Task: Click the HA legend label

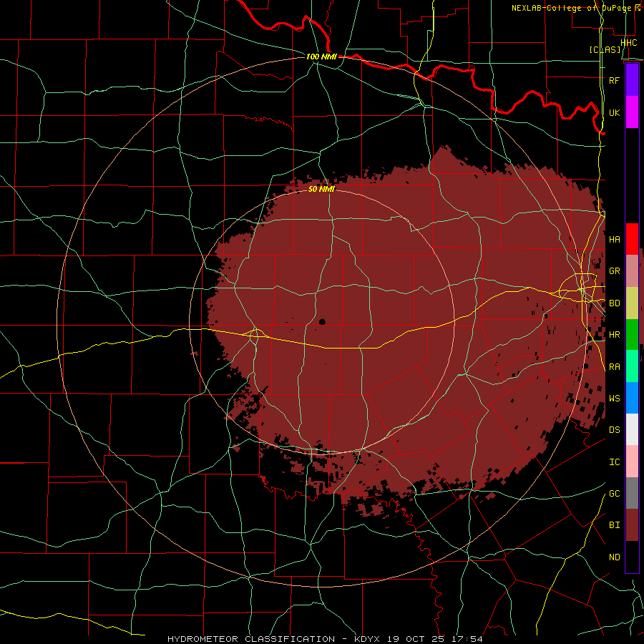Action: click(x=614, y=240)
